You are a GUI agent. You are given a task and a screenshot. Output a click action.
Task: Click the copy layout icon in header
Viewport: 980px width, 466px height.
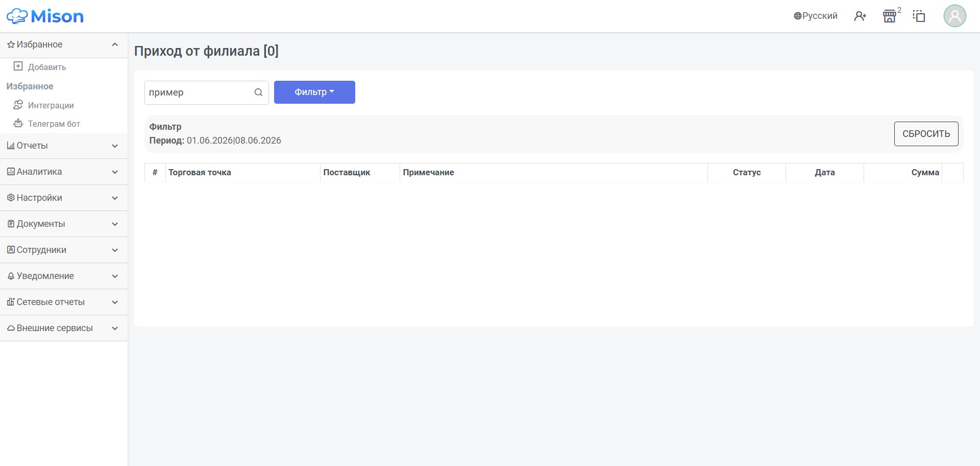pos(919,16)
